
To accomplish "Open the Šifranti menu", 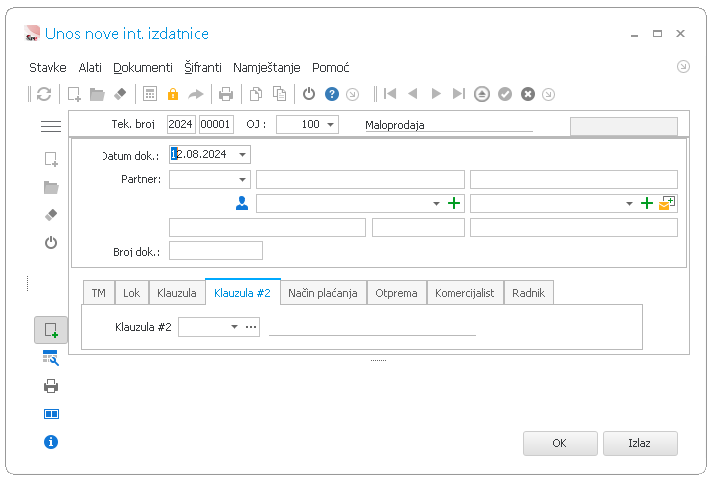I will point(203,68).
